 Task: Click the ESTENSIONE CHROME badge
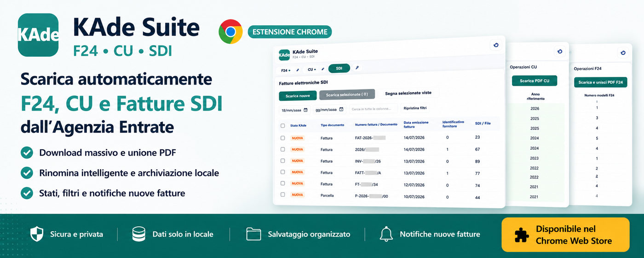point(290,32)
